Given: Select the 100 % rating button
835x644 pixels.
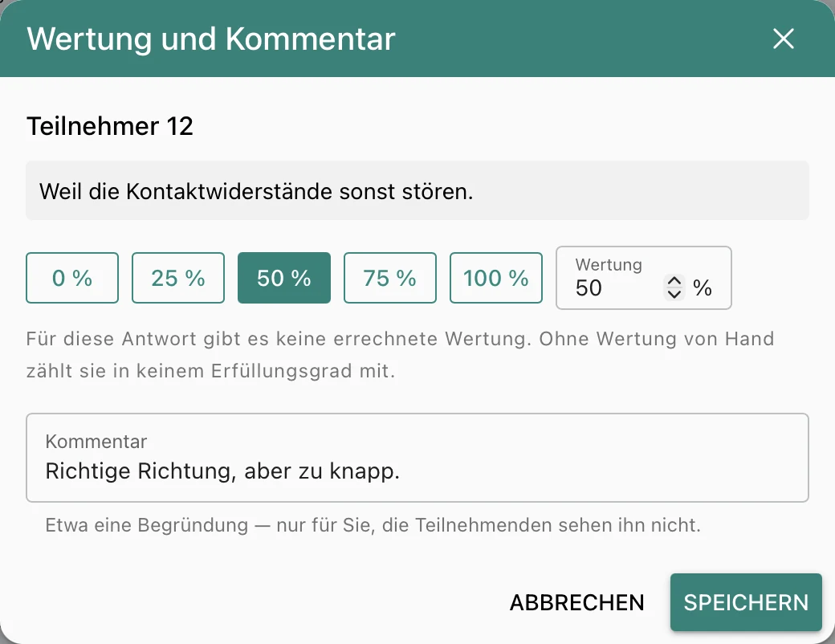Looking at the screenshot, I should point(496,278).
